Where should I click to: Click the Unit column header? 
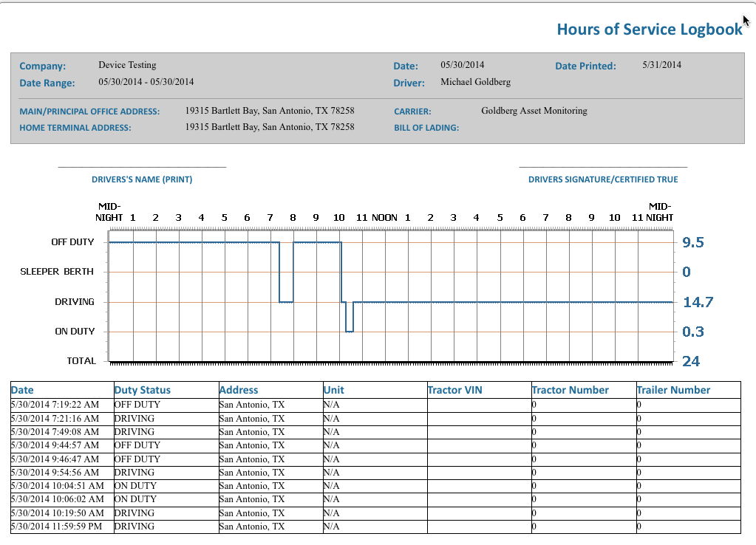334,390
